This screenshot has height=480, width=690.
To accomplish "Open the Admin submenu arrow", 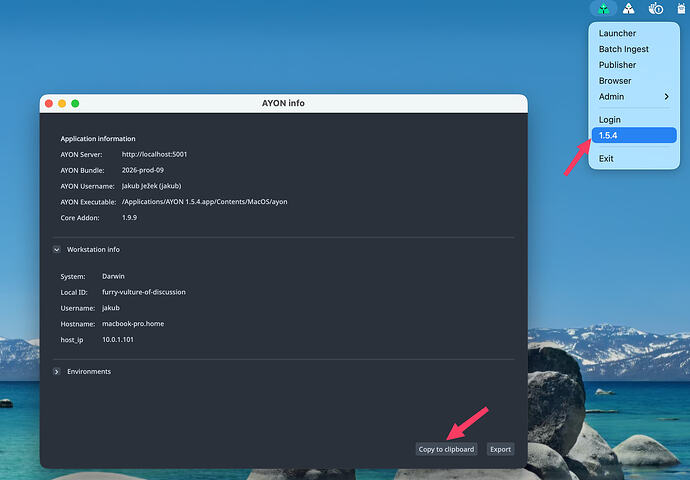I will pos(666,96).
